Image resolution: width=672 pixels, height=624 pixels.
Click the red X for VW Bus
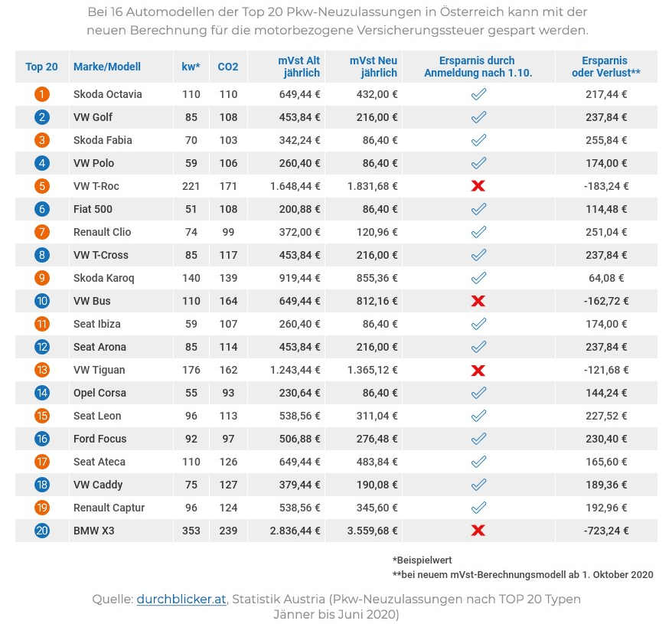point(478,301)
